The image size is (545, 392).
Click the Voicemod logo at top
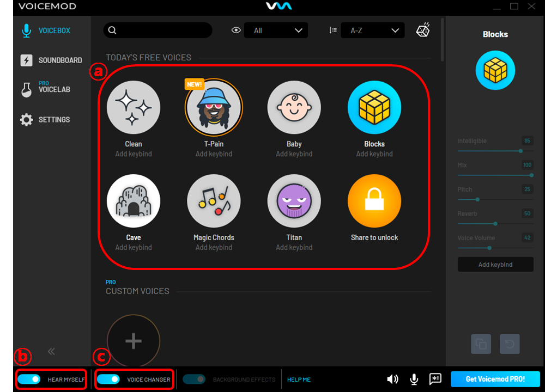[278, 6]
